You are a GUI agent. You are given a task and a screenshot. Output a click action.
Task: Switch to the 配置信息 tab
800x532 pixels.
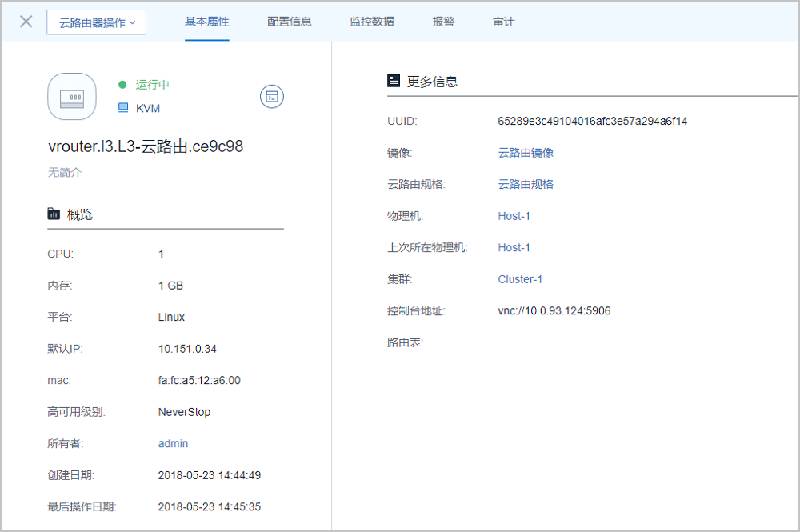(290, 22)
